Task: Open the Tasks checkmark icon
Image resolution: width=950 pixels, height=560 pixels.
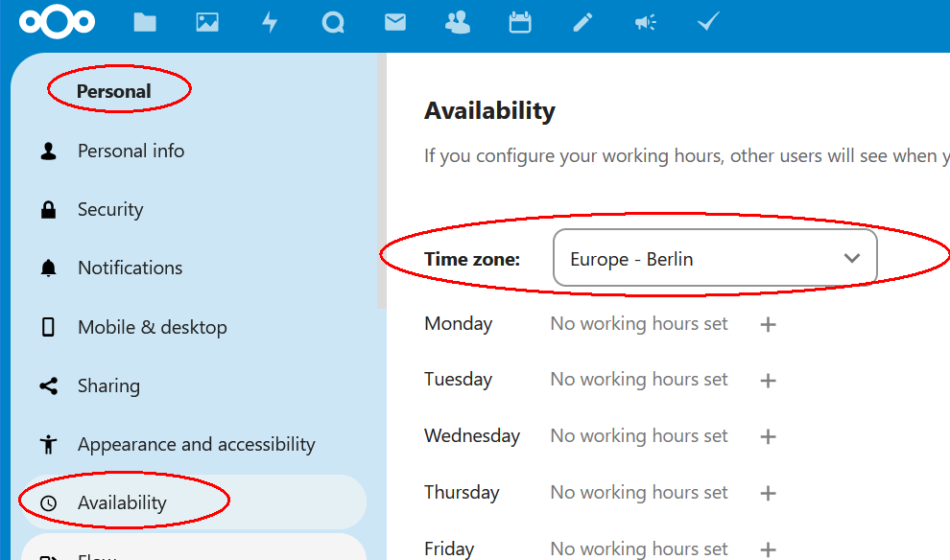Action: coord(707,22)
